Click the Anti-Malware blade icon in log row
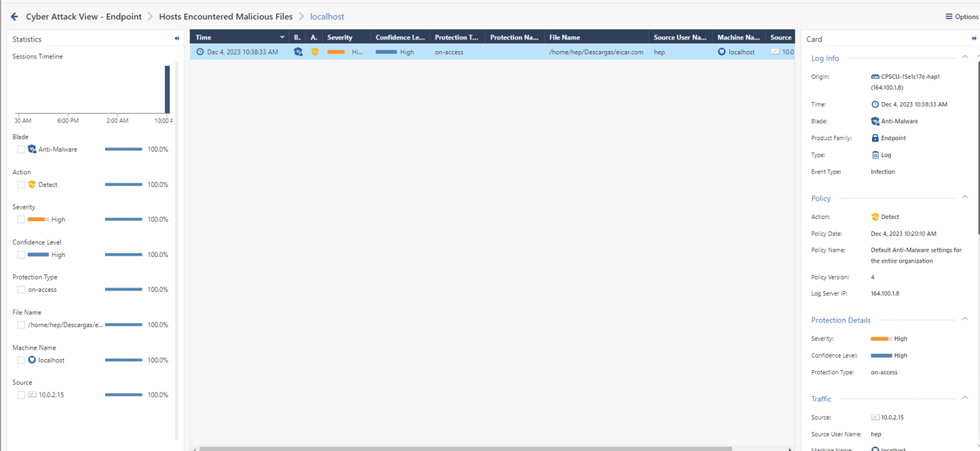 click(298, 52)
